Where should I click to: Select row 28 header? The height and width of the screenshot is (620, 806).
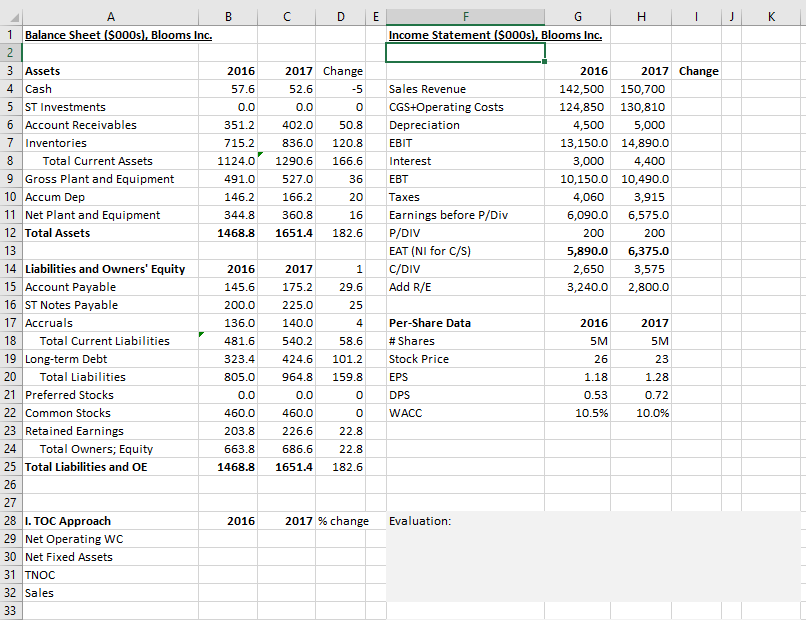(10, 521)
